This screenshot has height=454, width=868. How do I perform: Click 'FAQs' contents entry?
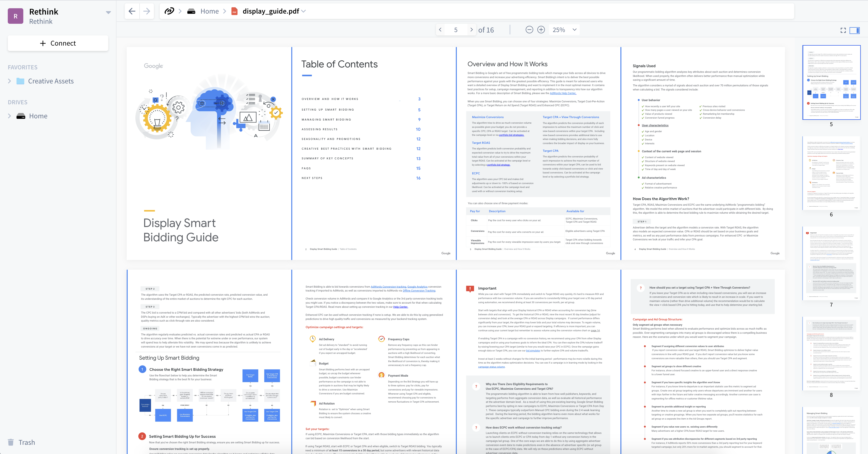click(306, 168)
